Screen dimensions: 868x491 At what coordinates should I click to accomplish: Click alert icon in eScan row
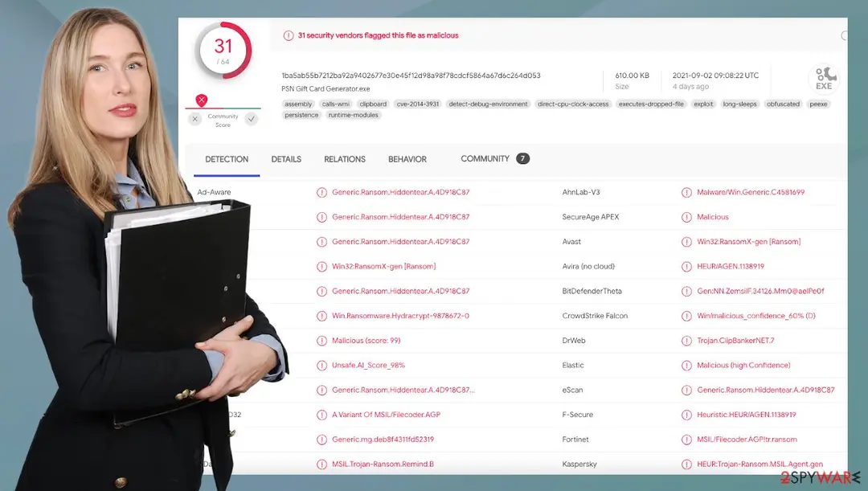pyautogui.click(x=686, y=391)
